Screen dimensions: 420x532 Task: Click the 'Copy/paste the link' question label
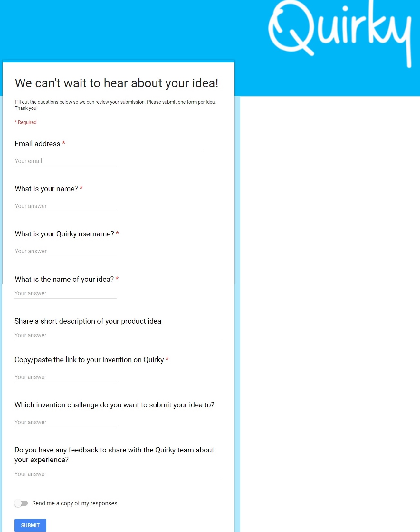pyautogui.click(x=89, y=360)
